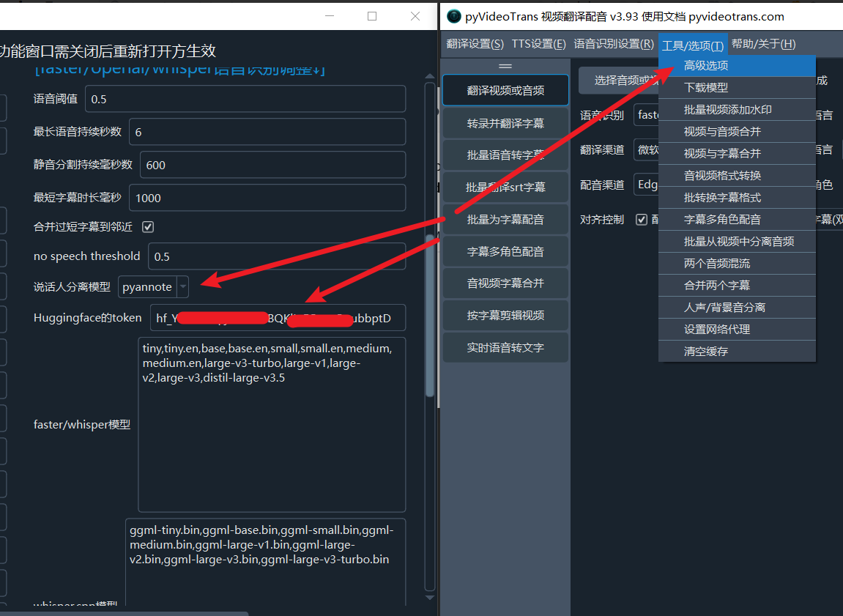Click the Huggingface的token input field
Image resolution: width=843 pixels, height=616 pixels.
tap(277, 318)
